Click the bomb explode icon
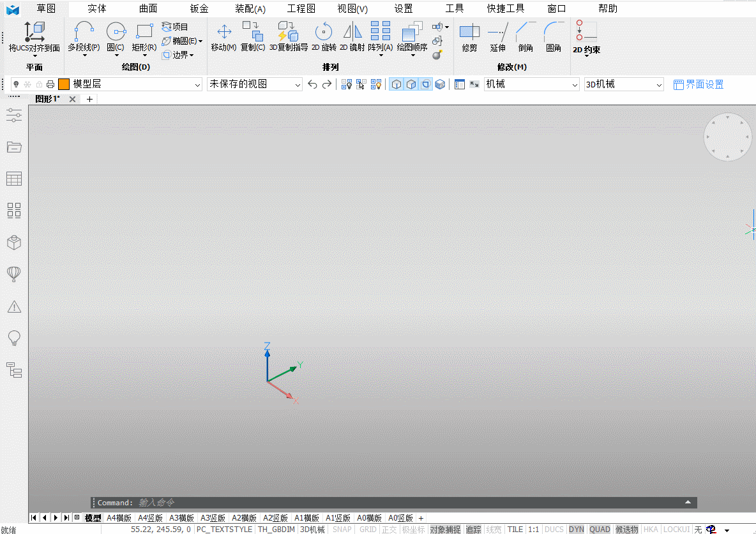756x534 pixels. (x=437, y=55)
